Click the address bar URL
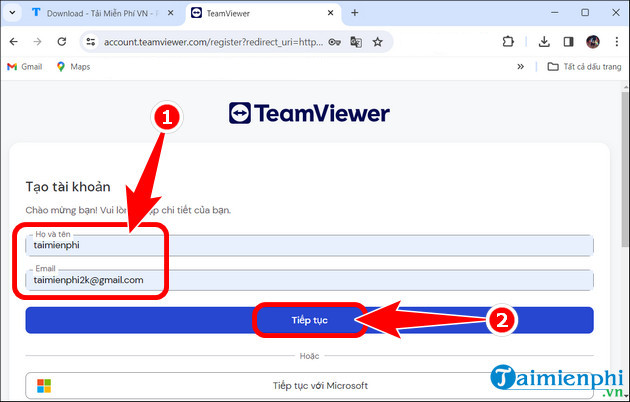630x402 pixels. click(x=213, y=42)
